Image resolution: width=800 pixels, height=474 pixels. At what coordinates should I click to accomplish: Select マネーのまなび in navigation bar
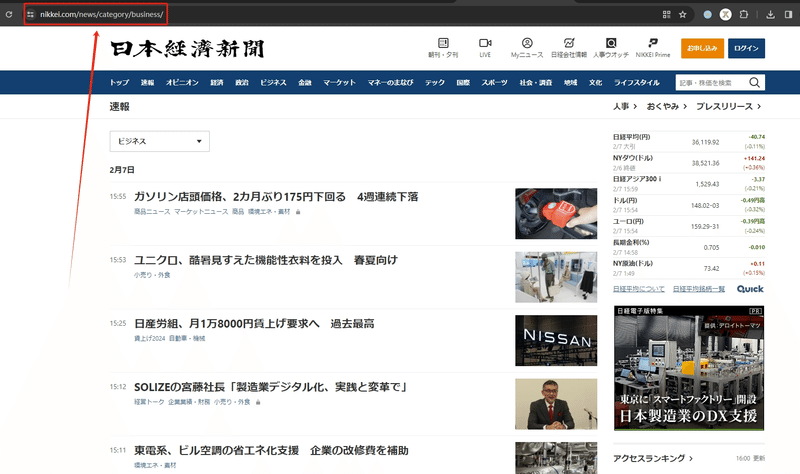(x=390, y=82)
